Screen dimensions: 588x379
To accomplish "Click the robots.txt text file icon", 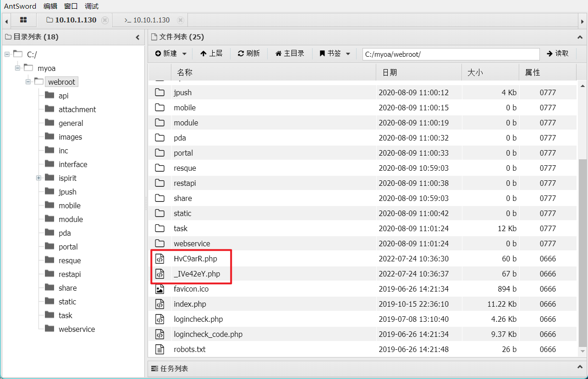I will pyautogui.click(x=159, y=349).
